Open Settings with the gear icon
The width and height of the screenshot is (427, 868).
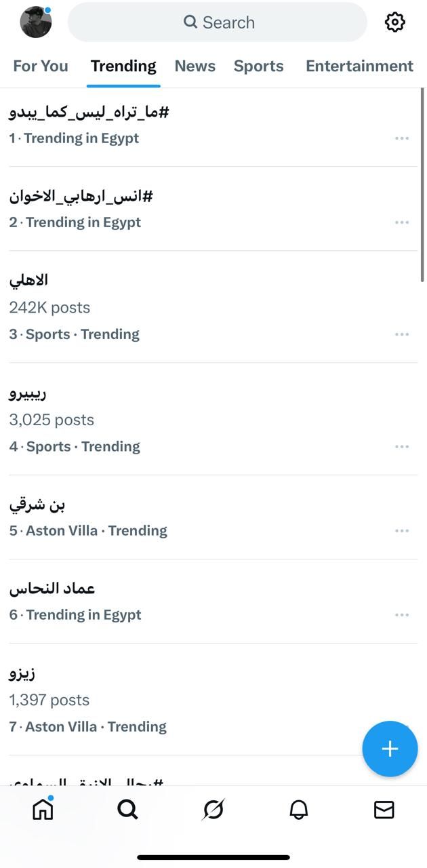[394, 22]
